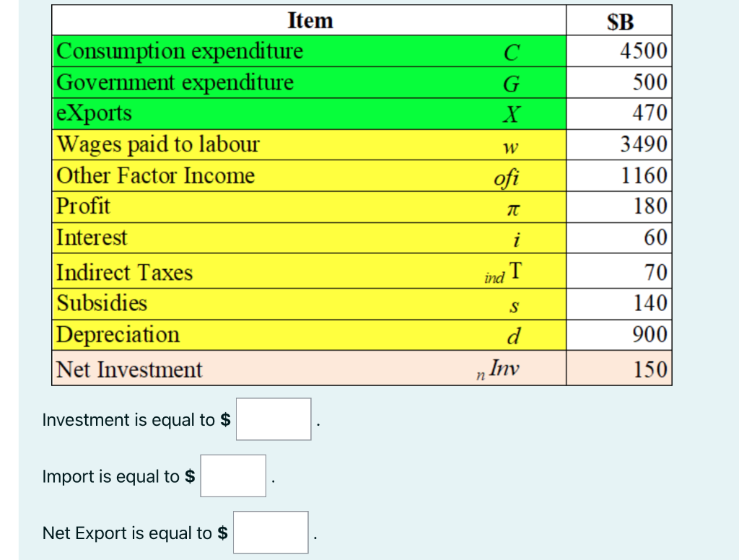Image resolution: width=739 pixels, height=560 pixels.
Task: Select the Indirect Taxes row
Action: [x=217, y=272]
